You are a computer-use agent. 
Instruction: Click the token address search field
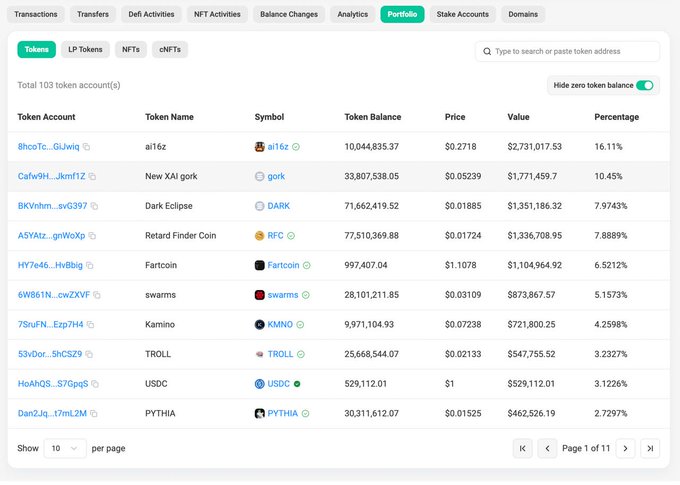[570, 51]
